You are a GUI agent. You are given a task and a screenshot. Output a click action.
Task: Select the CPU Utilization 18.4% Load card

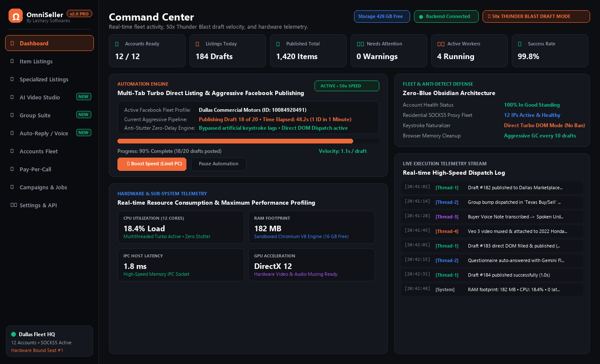click(181, 228)
